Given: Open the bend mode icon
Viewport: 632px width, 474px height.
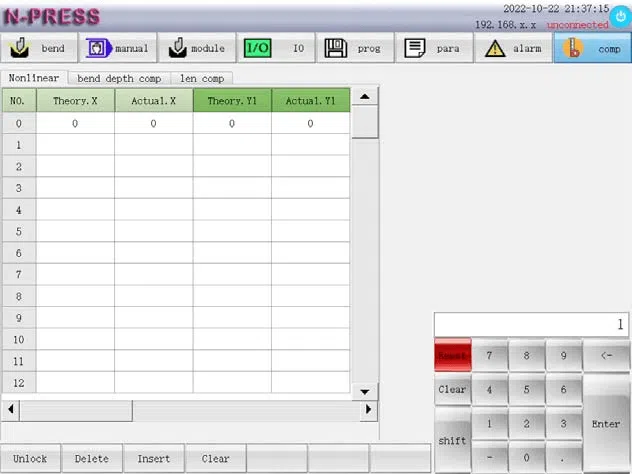Looking at the screenshot, I should click(19, 48).
